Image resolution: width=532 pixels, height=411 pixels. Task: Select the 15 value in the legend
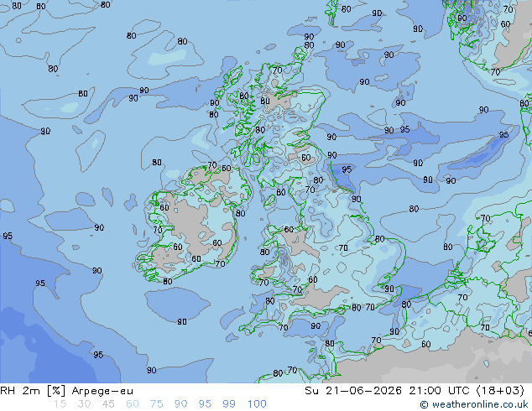(x=60, y=404)
